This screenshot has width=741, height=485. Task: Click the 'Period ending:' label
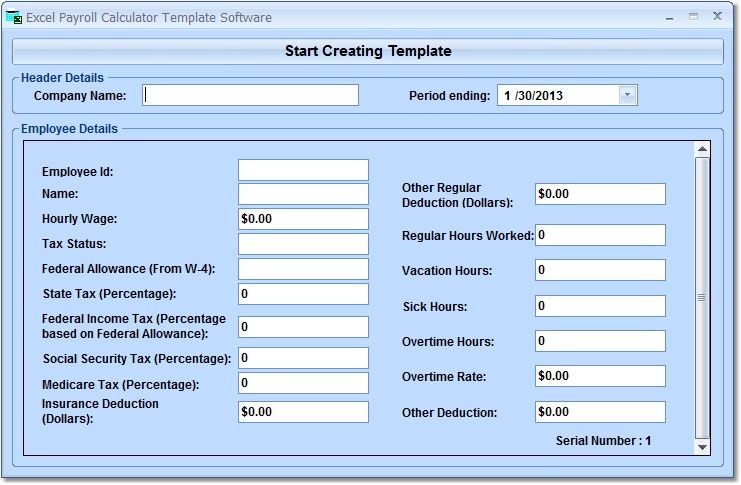coord(449,96)
